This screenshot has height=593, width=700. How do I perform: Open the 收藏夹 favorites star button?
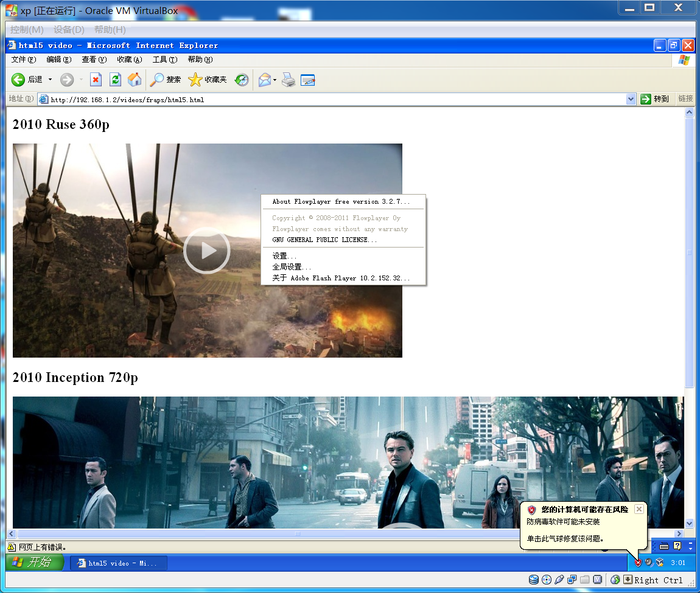coord(207,80)
